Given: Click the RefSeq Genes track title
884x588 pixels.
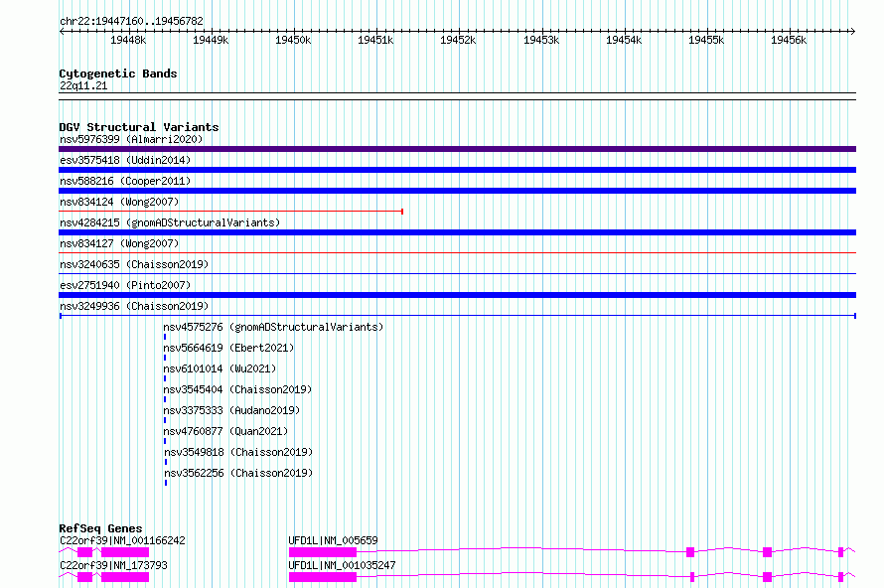Looking at the screenshot, I should [100, 528].
